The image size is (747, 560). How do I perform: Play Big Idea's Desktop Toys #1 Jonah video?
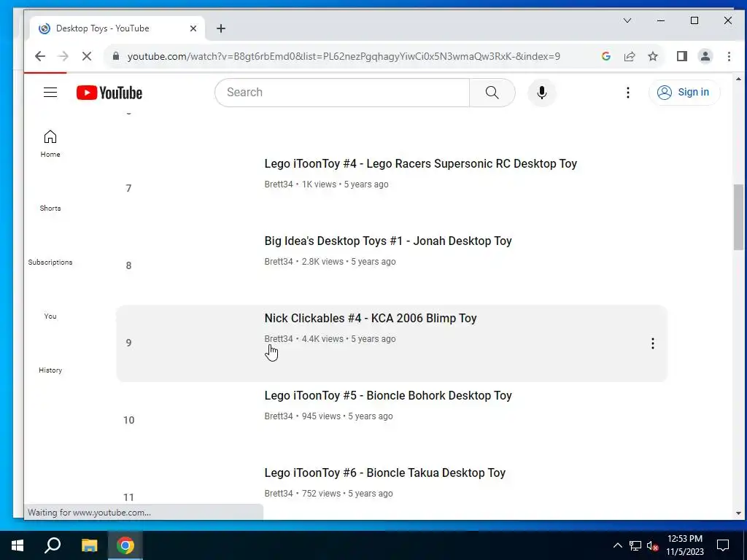[388, 241]
